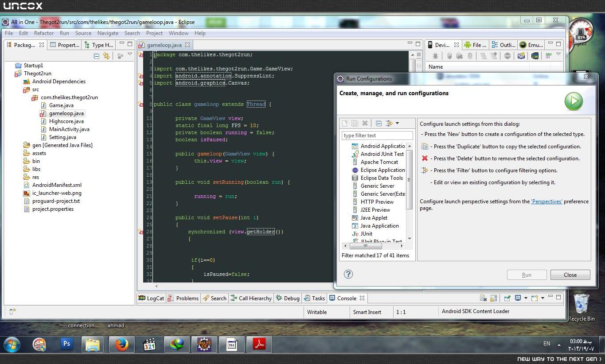Image resolution: width=605 pixels, height=364 pixels.
Task: Switch to the Call Hierarchy tab
Action: (x=251, y=298)
